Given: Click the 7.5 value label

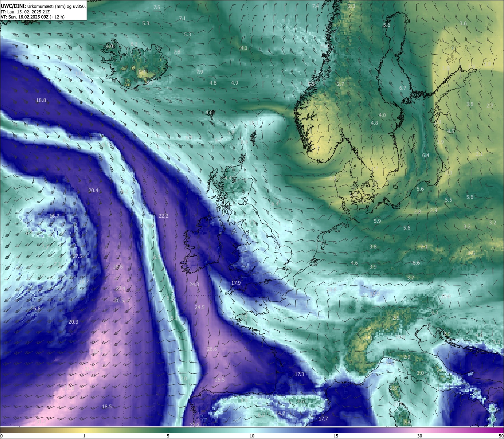Looking at the screenshot, I should pos(157,7).
